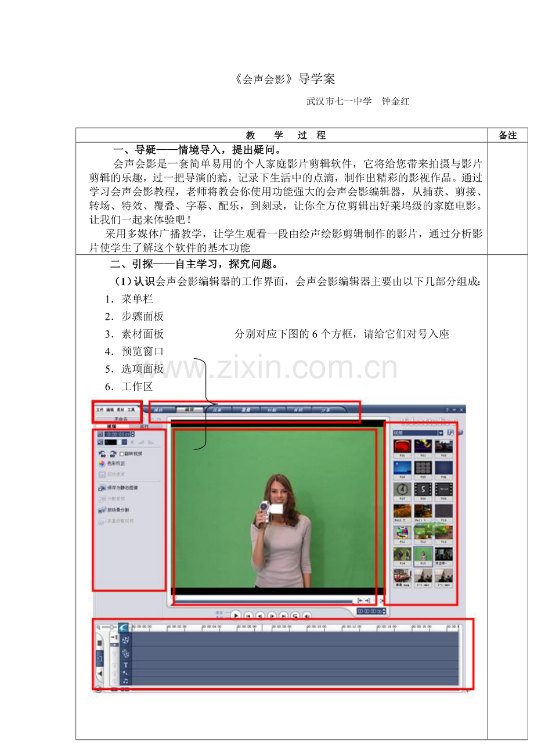
Task: Rotate video 90 degrees counterclockwise
Action: (x=102, y=453)
